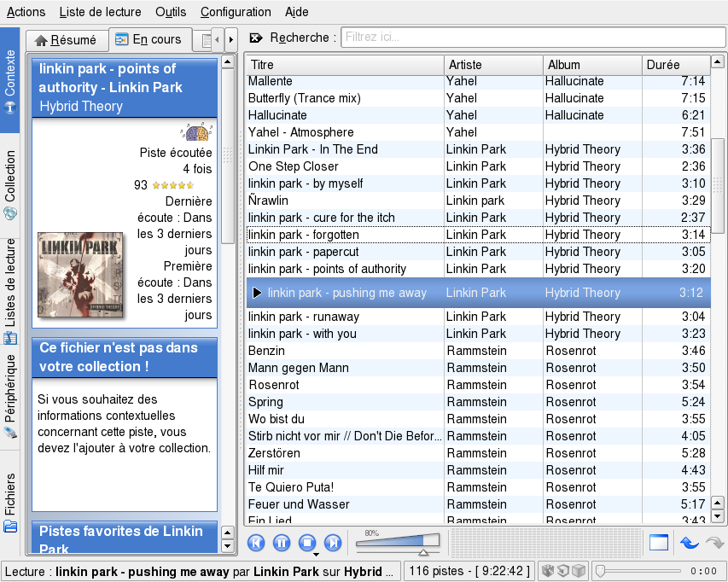This screenshot has height=582, width=728.
Task: Select 'One Step Closer' track row
Action: coord(478,166)
